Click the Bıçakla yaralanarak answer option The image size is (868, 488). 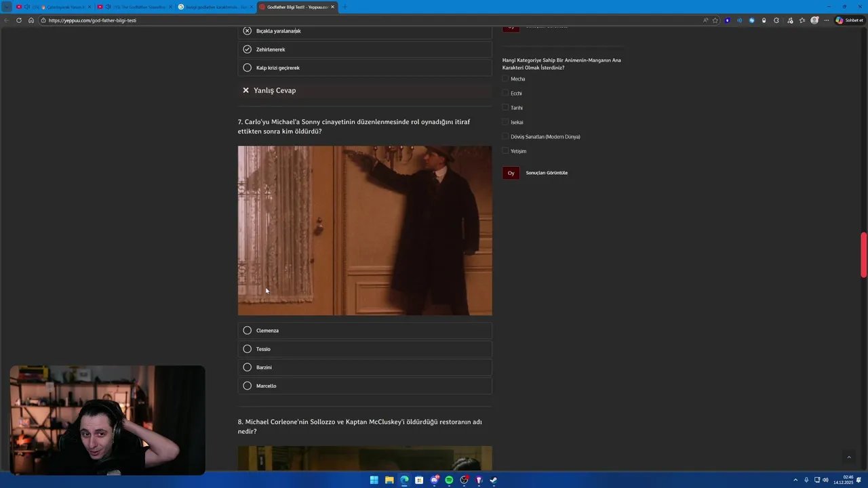365,31
